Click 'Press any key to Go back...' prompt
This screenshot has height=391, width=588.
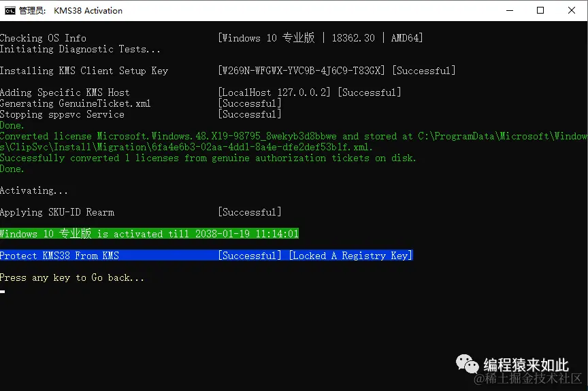(x=72, y=277)
